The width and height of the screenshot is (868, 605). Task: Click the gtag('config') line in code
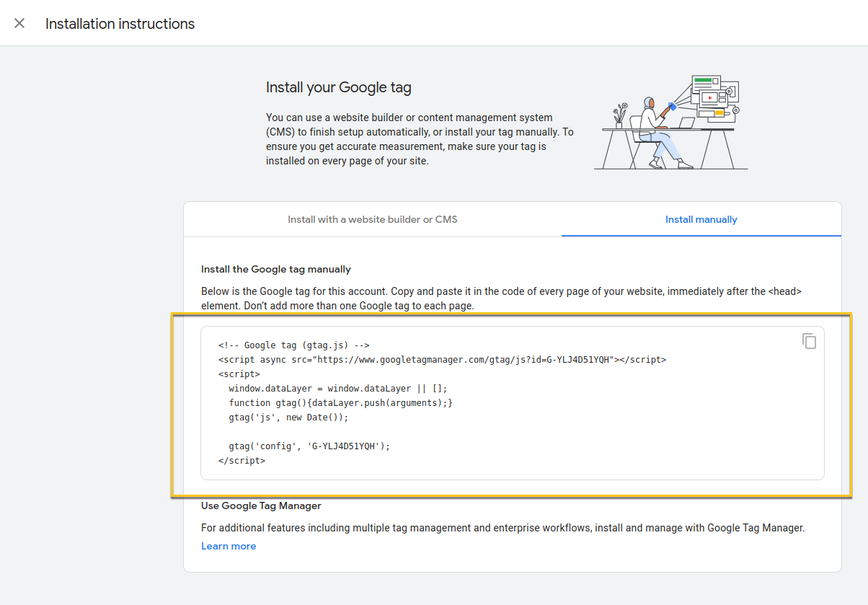(x=309, y=446)
